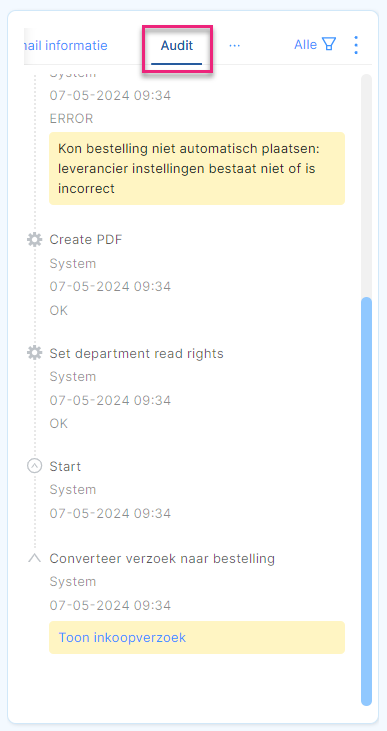Select the Create PDF audit step title
This screenshot has height=731, width=387.
coord(86,240)
